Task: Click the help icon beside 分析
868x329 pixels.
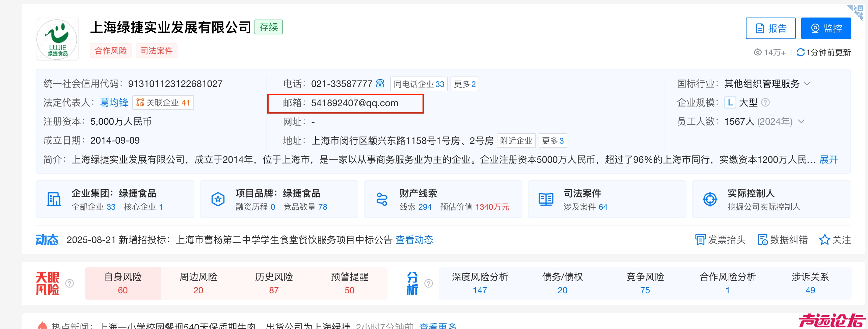Action: pyautogui.click(x=429, y=283)
